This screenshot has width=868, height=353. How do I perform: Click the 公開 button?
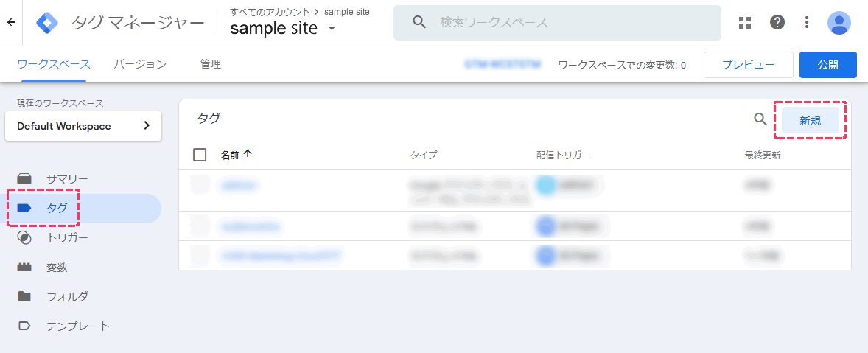coord(828,65)
